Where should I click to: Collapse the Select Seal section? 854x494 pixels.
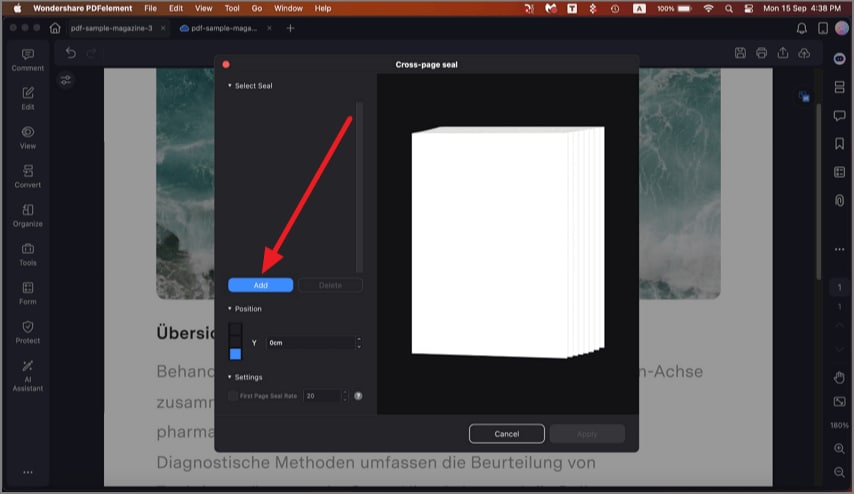[x=229, y=86]
